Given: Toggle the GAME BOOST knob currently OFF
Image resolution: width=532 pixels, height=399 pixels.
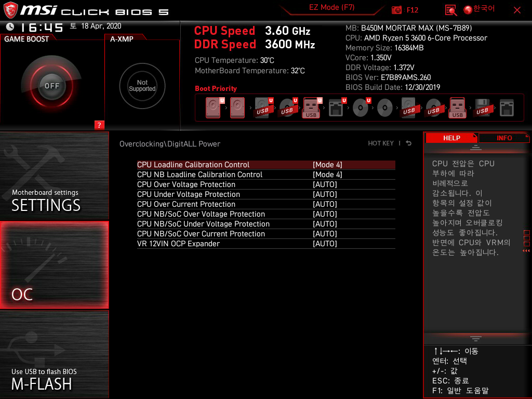Looking at the screenshot, I should 51,86.
